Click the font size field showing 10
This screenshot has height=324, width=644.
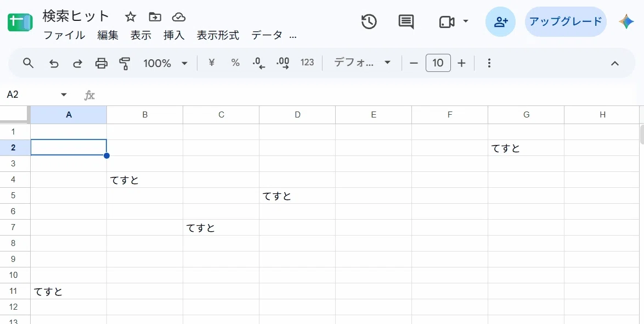point(438,63)
